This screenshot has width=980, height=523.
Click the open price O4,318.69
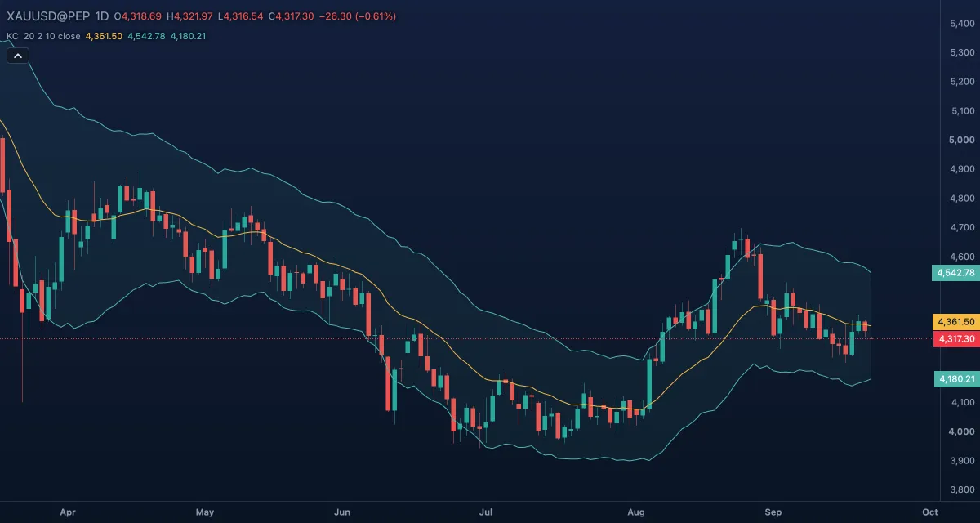[x=138, y=16]
